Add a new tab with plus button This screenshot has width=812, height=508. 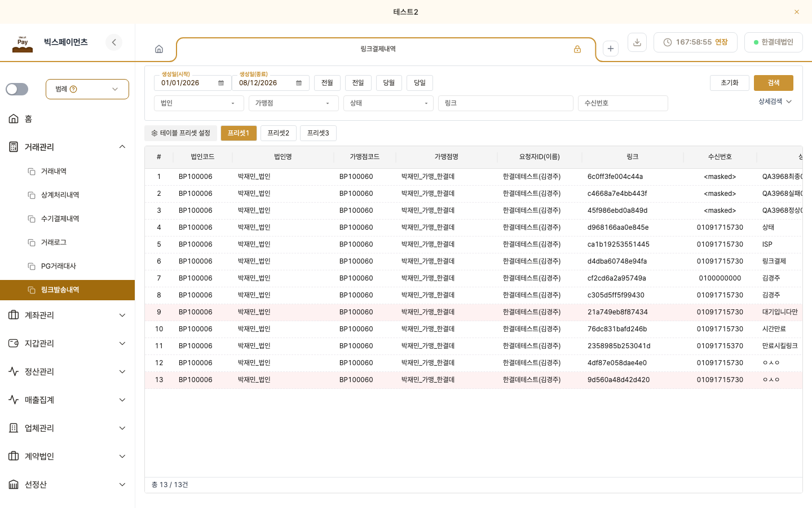(x=611, y=49)
